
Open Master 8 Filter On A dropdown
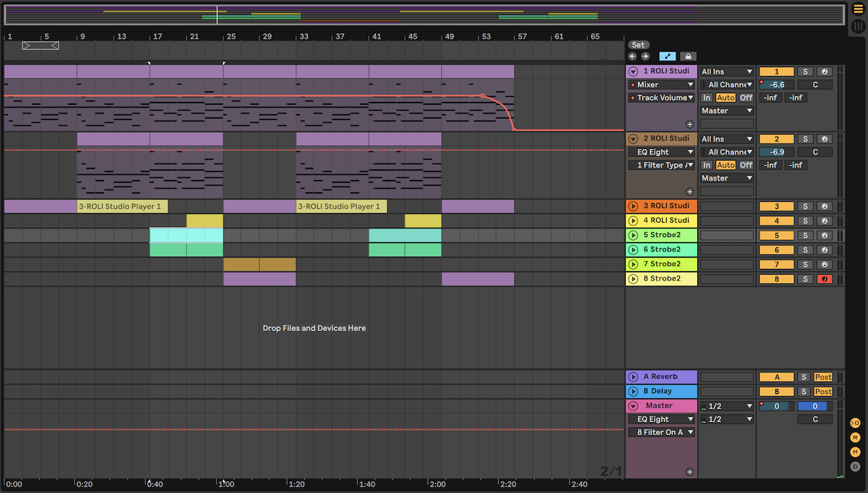click(x=661, y=432)
